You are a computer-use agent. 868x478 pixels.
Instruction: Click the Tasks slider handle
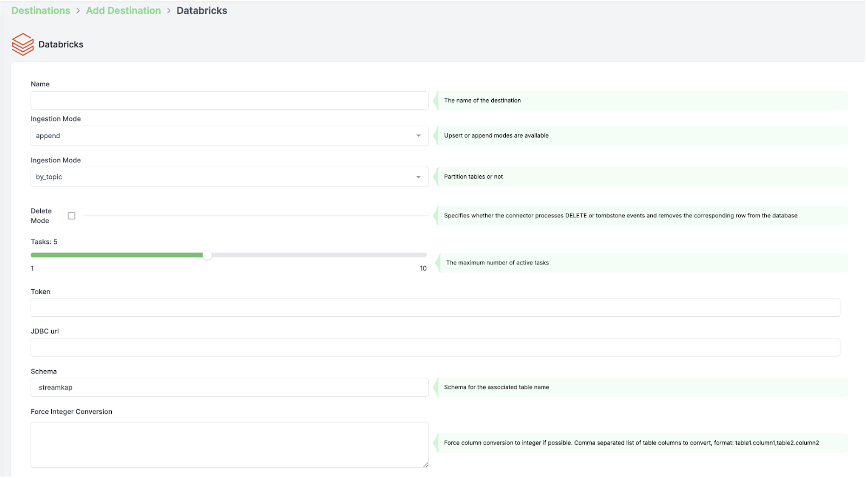207,255
